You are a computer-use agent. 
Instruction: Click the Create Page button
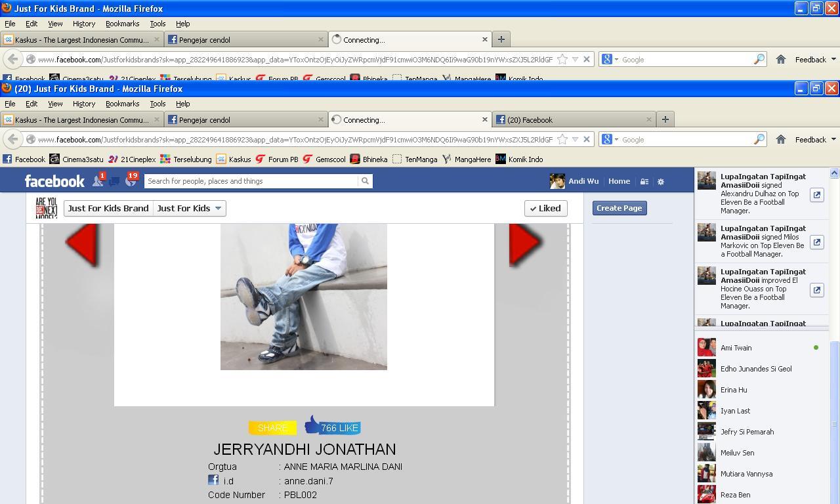619,208
